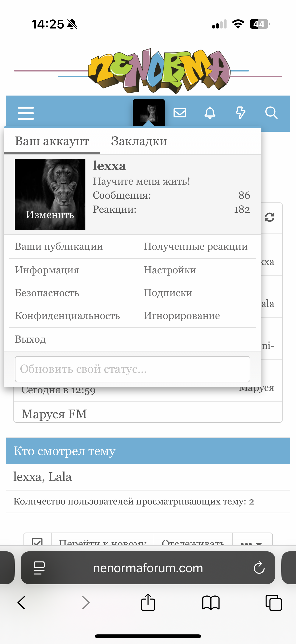The width and height of the screenshot is (296, 644).
Task: Open Safari tabs overview
Action: [273, 603]
